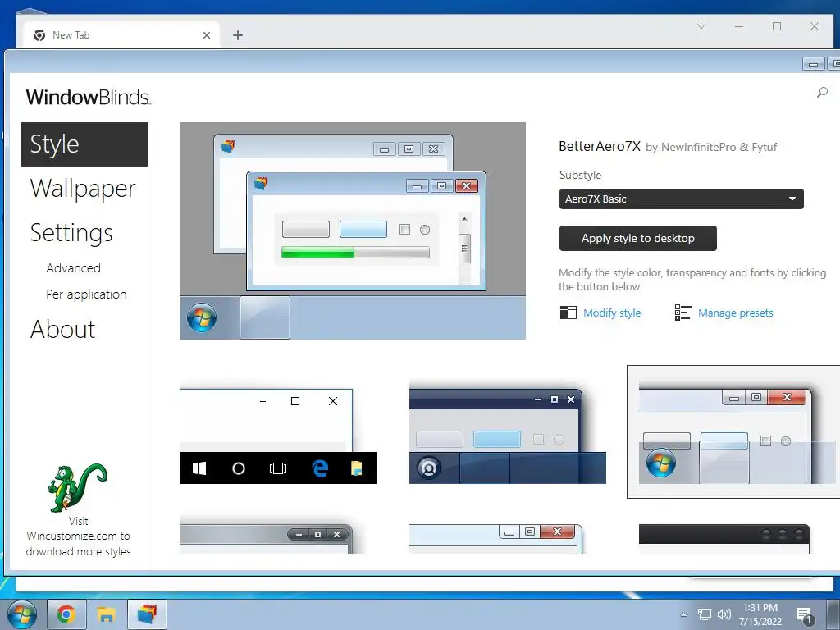Open the Windows Start orb
840x630 pixels.
point(22,614)
